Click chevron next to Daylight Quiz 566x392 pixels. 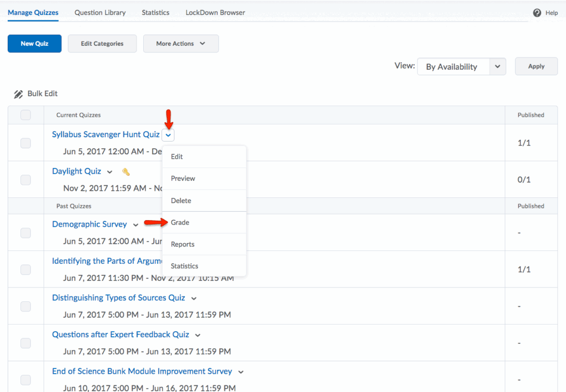[109, 172]
